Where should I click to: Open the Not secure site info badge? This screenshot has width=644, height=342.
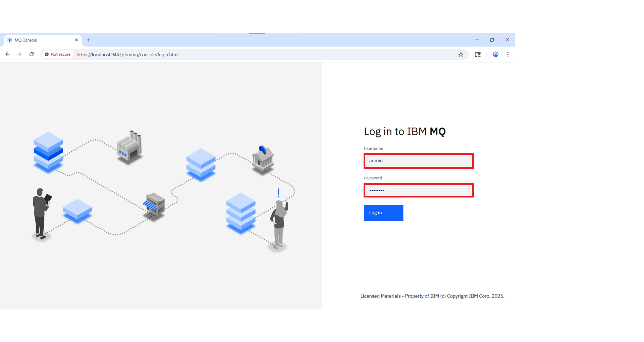point(58,54)
